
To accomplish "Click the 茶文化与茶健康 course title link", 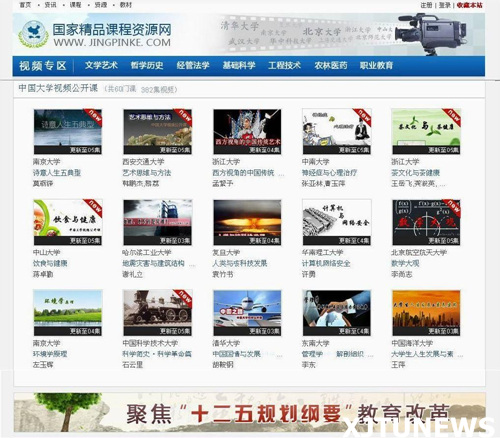I will pos(415,173).
